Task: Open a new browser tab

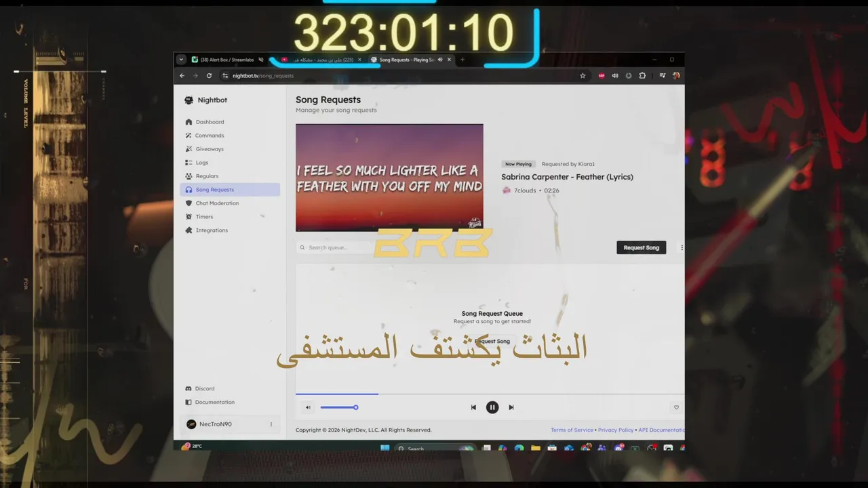Action: 462,60
